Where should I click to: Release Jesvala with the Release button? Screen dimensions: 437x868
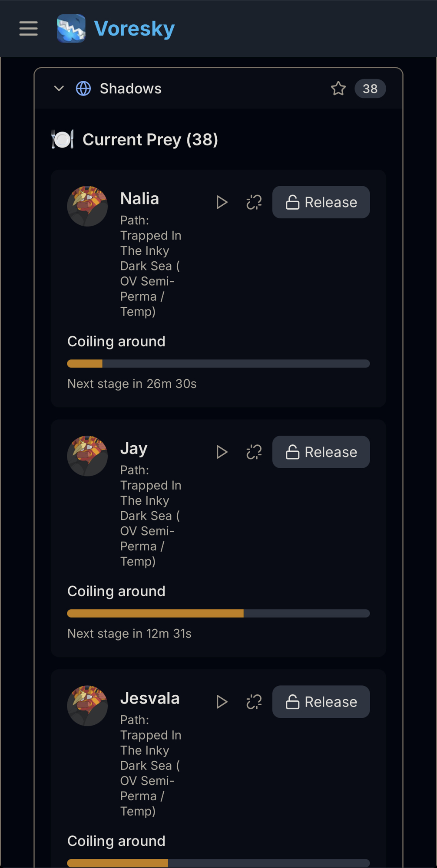[321, 702]
